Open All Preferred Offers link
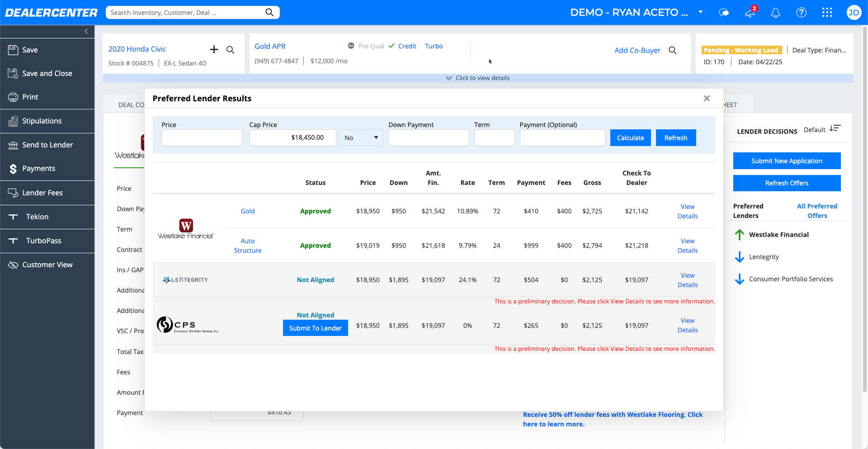This screenshot has height=449, width=868. click(817, 211)
